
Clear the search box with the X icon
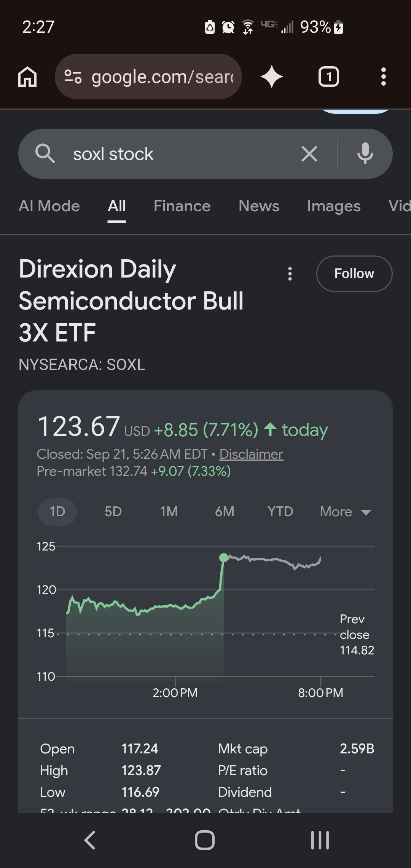pos(309,154)
